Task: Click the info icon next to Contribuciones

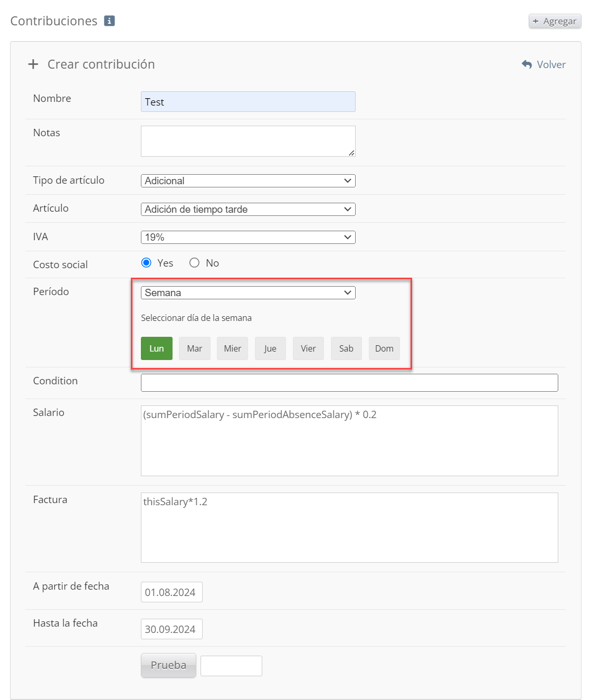Action: [109, 21]
